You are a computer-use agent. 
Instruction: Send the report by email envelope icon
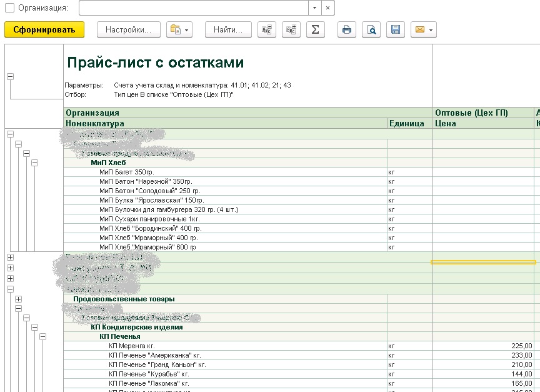[x=424, y=29]
